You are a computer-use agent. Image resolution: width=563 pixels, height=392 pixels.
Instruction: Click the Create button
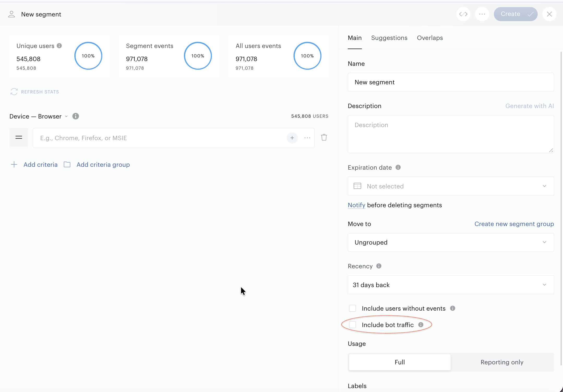[x=516, y=14]
